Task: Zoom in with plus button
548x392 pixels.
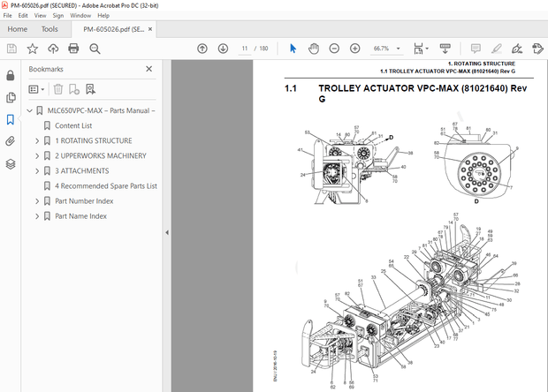Action: 354,49
